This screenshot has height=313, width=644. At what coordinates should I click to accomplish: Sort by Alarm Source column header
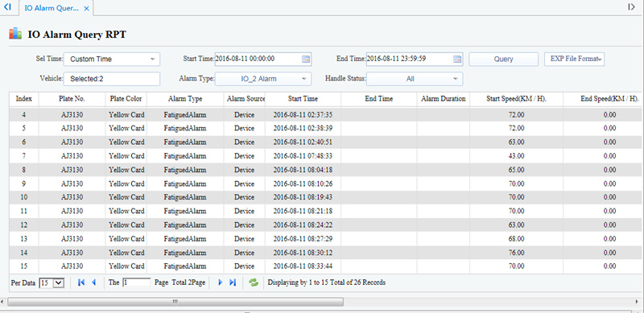[245, 99]
